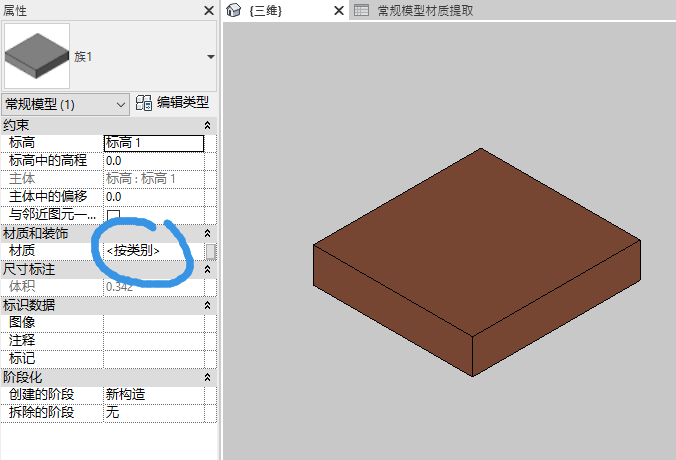Image resolution: width=676 pixels, height=460 pixels.
Task: Click the 创建的阶段 property label
Action: 41,395
